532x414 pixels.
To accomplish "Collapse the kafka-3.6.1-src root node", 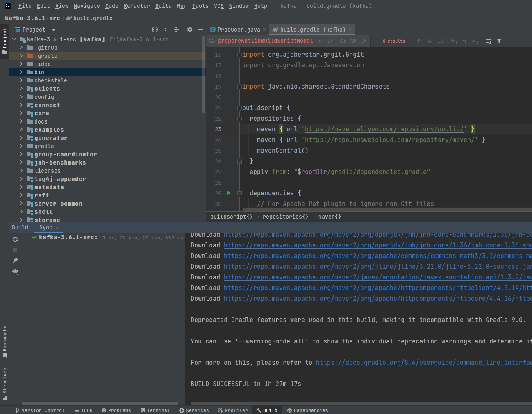I will pyautogui.click(x=14, y=39).
